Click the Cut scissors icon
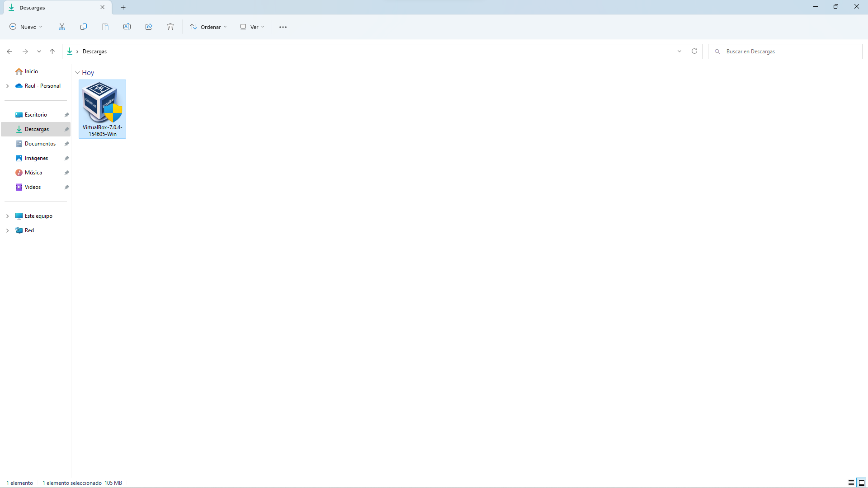This screenshot has width=868, height=488. pyautogui.click(x=62, y=27)
